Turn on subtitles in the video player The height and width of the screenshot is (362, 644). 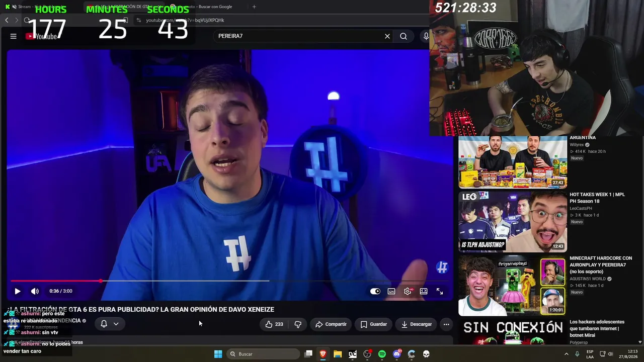click(391, 291)
